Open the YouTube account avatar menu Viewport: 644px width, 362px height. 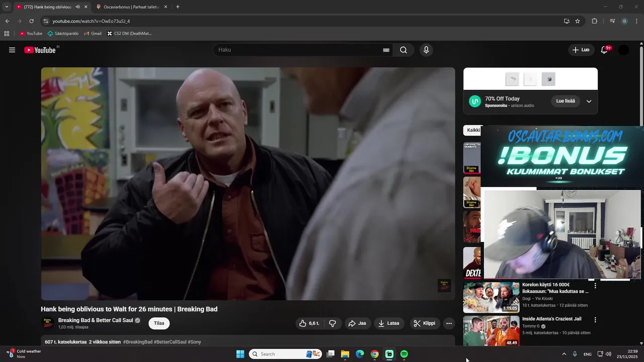point(623,50)
